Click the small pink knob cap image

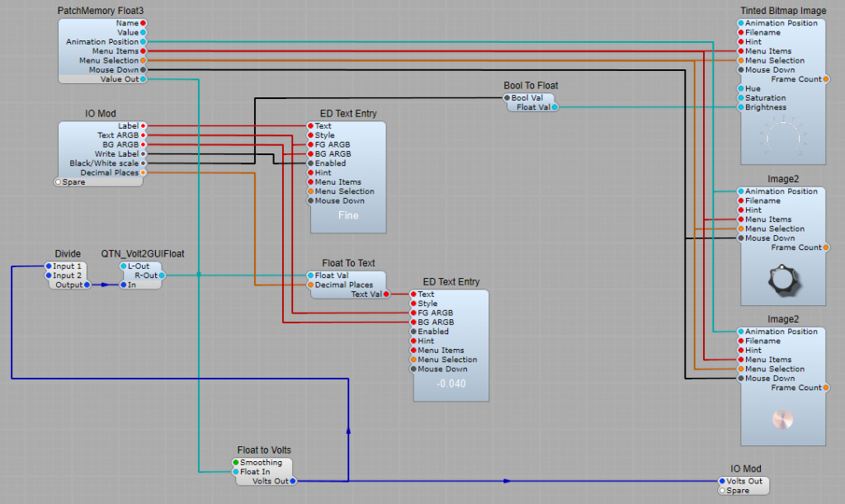[781, 420]
